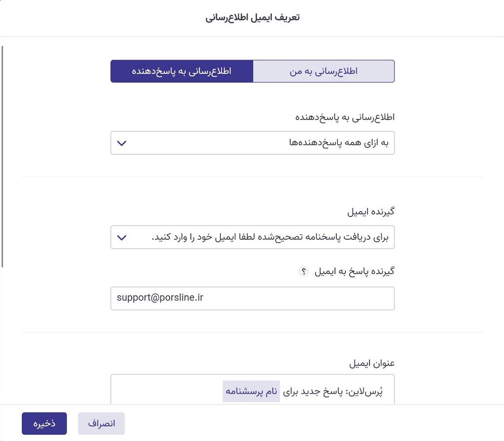
Task: Expand the email recipient question dropdown
Action: click(252, 238)
